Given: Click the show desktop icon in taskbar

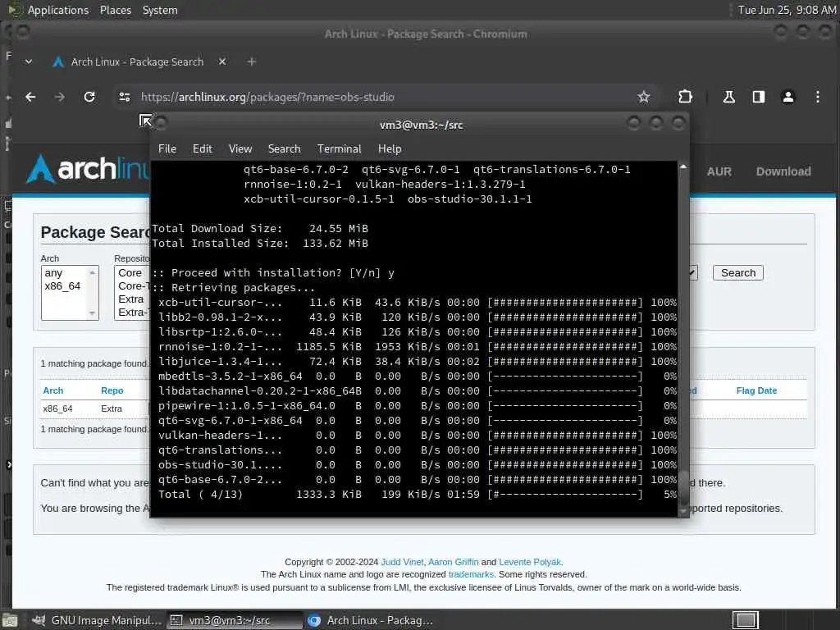Looking at the screenshot, I should 10,620.
